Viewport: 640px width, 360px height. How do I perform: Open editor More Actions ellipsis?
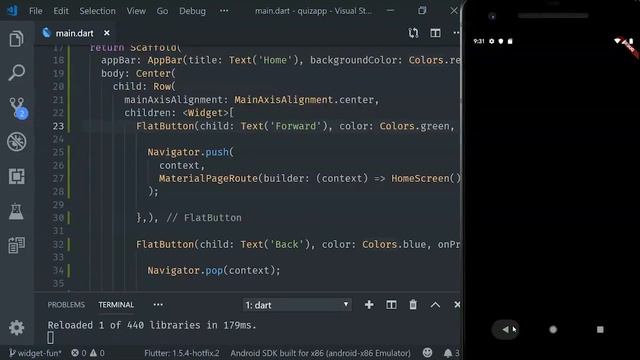pyautogui.click(x=456, y=33)
